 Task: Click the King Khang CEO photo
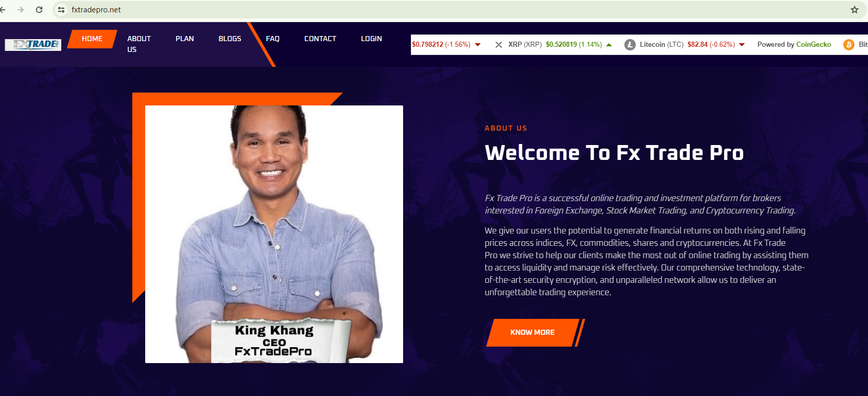274,234
